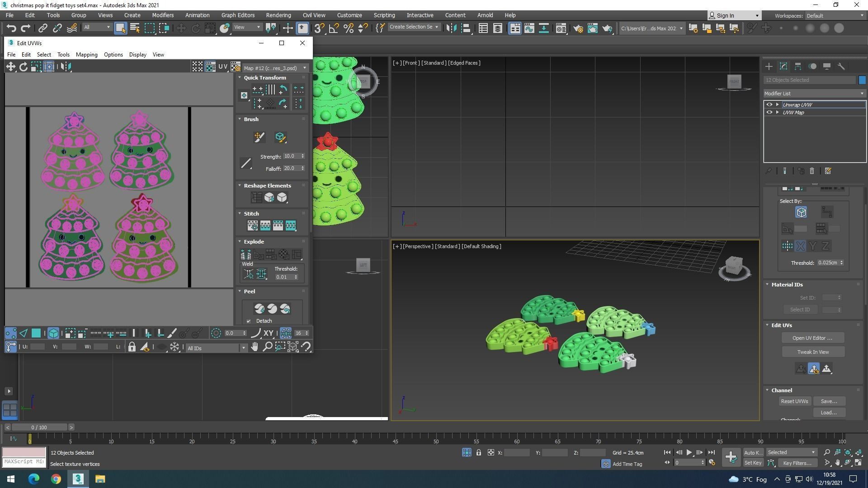Select the Rotate tool in Edit UVWs toolbar
This screenshot has height=488, width=868.
pos(23,67)
